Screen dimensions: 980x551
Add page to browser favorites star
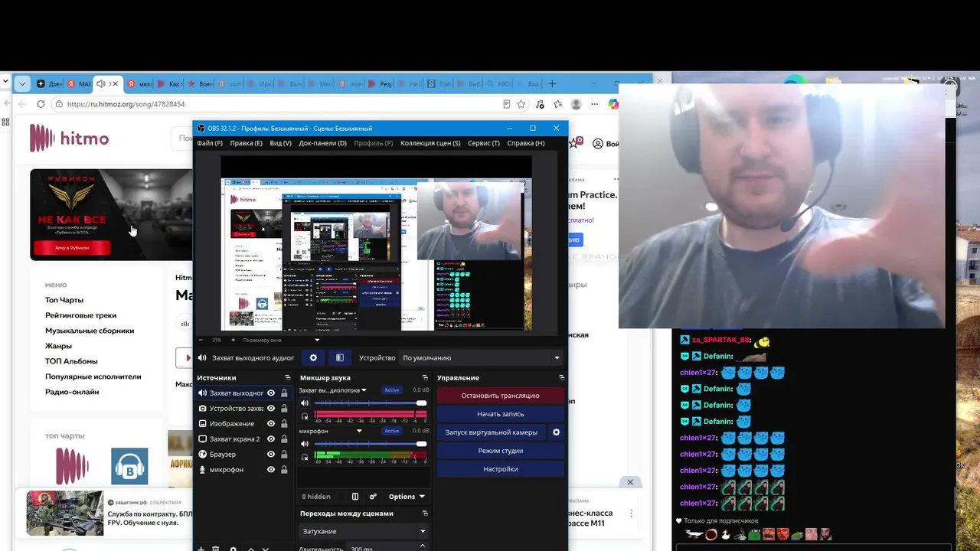521,104
